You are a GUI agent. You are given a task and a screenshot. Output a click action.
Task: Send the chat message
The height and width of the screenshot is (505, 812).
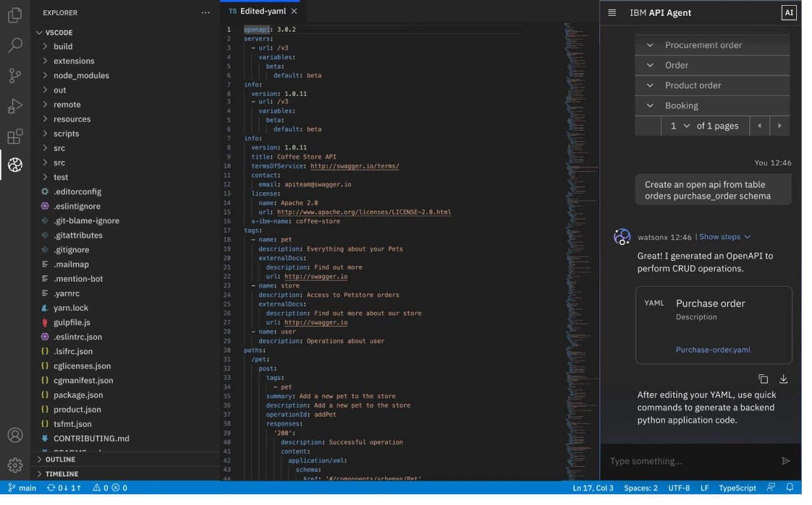tap(786, 461)
